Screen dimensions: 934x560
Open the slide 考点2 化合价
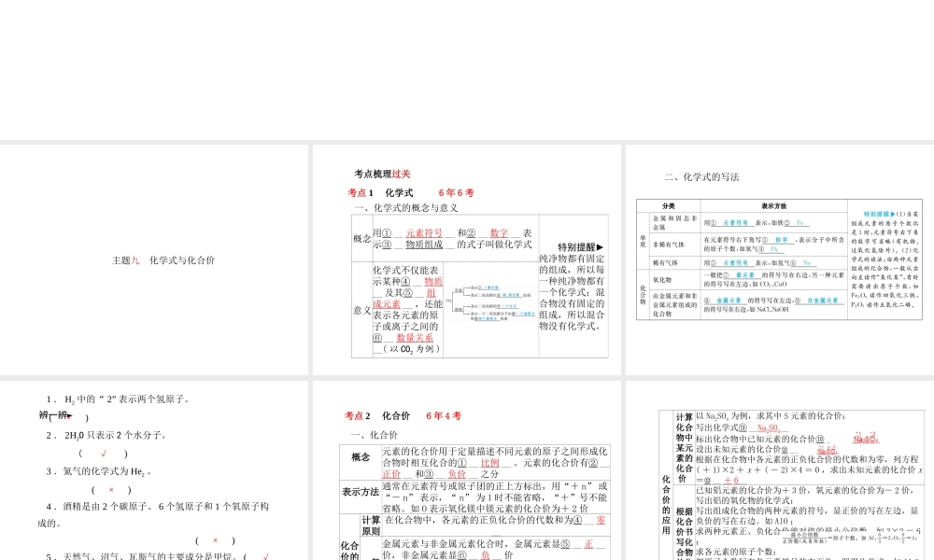[466, 470]
